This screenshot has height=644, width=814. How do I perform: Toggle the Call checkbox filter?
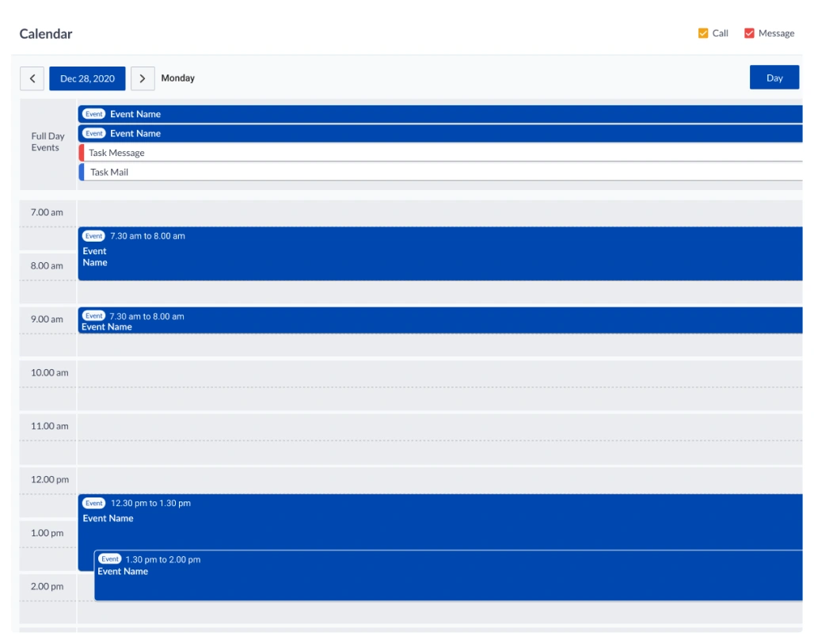(703, 33)
